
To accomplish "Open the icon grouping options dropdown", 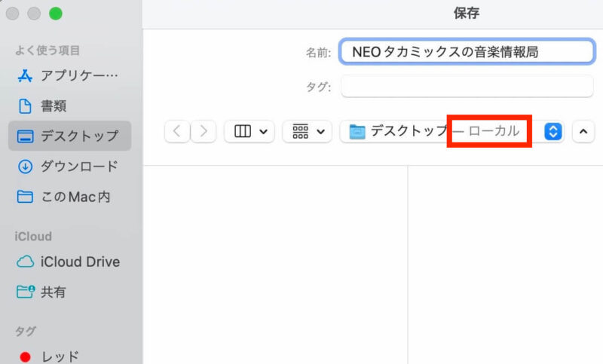I will [x=307, y=131].
